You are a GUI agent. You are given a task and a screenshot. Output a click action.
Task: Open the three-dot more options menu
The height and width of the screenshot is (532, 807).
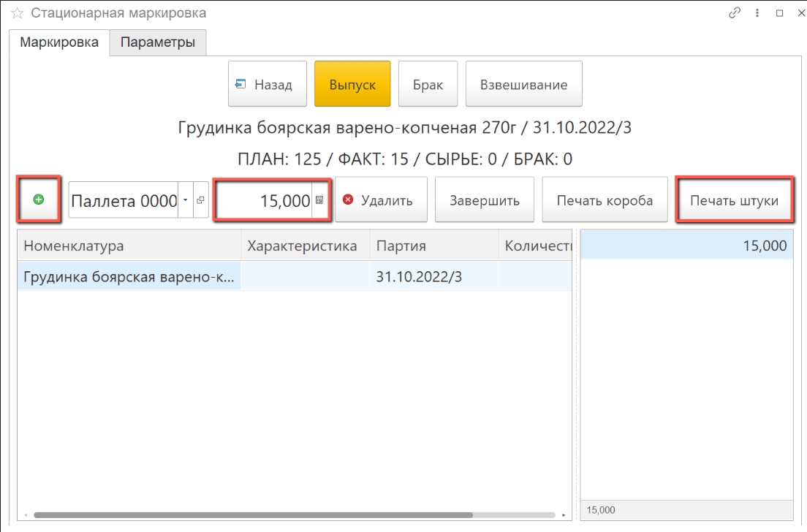pos(757,13)
